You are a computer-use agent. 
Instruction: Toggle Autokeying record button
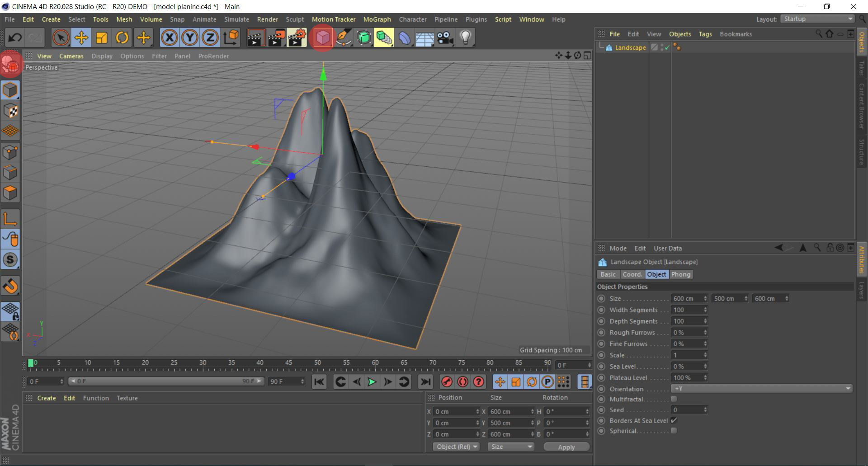click(x=462, y=382)
